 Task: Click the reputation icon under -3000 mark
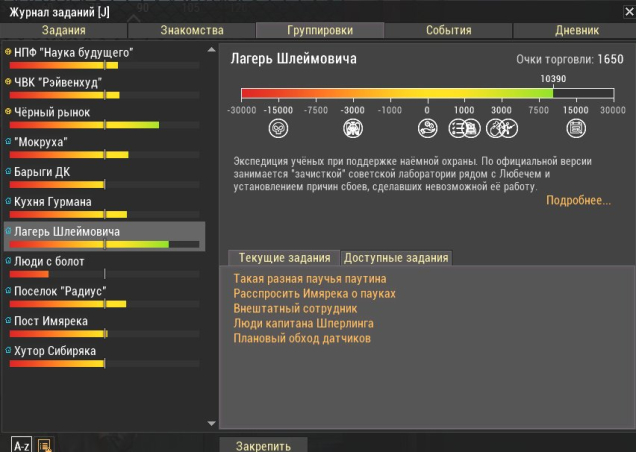tap(352, 128)
